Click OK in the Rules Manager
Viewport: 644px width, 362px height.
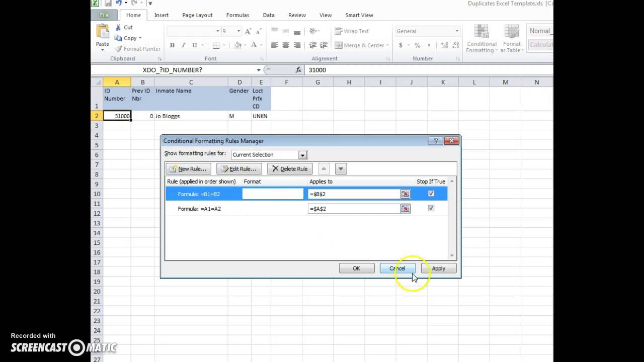click(356, 268)
